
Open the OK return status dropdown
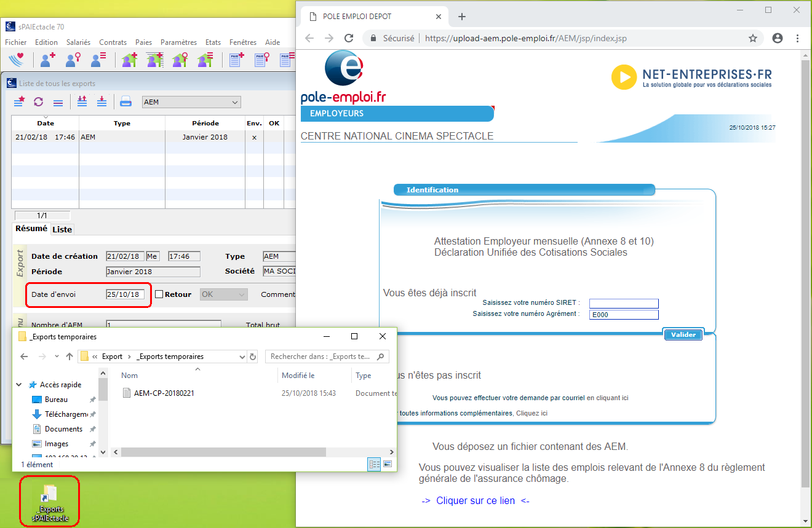[224, 294]
